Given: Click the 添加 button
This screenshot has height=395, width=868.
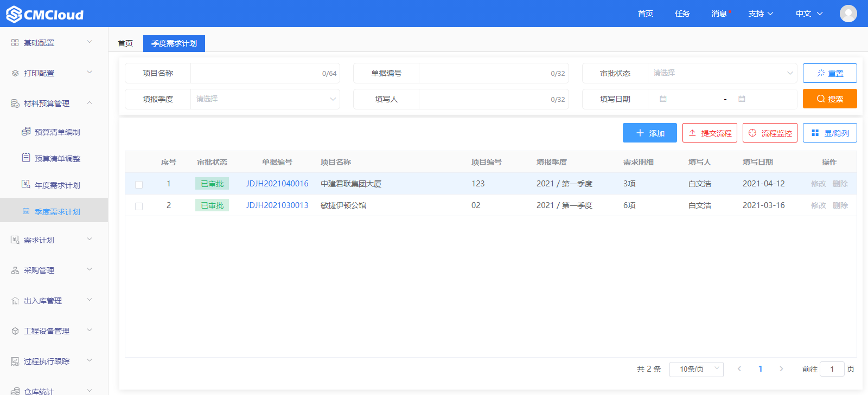Looking at the screenshot, I should pyautogui.click(x=649, y=133).
